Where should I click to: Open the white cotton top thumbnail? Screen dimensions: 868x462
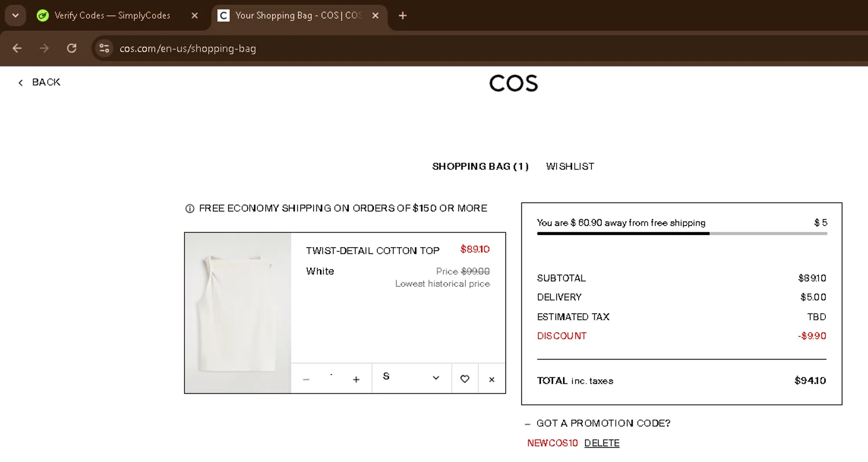(238, 313)
